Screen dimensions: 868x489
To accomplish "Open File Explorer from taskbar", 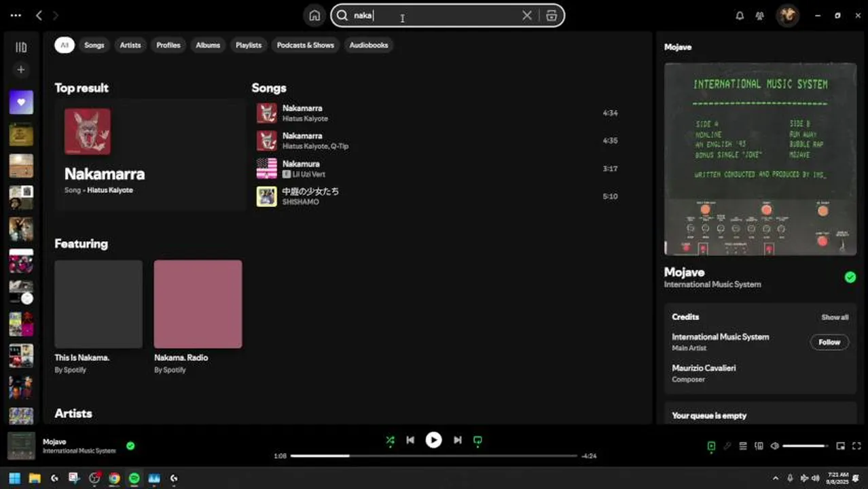I will pos(35,478).
